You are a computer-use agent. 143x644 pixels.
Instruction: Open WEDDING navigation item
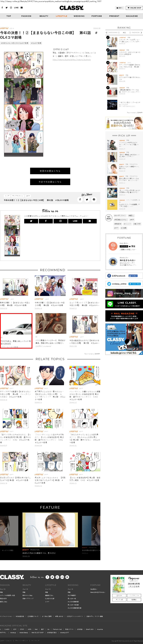(79, 16)
